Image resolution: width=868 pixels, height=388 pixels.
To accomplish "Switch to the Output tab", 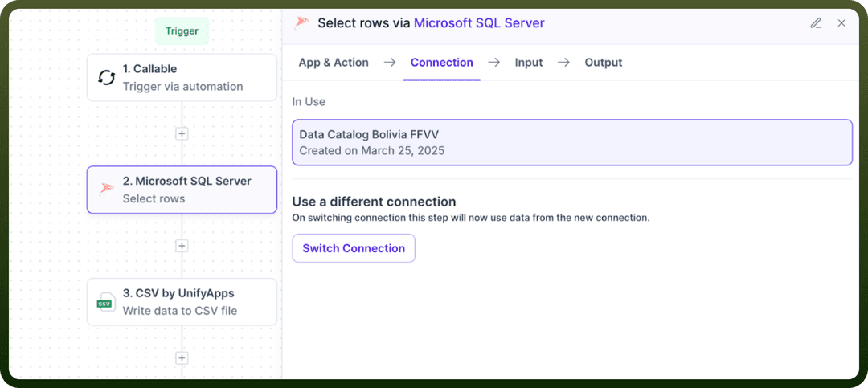I will coord(604,63).
